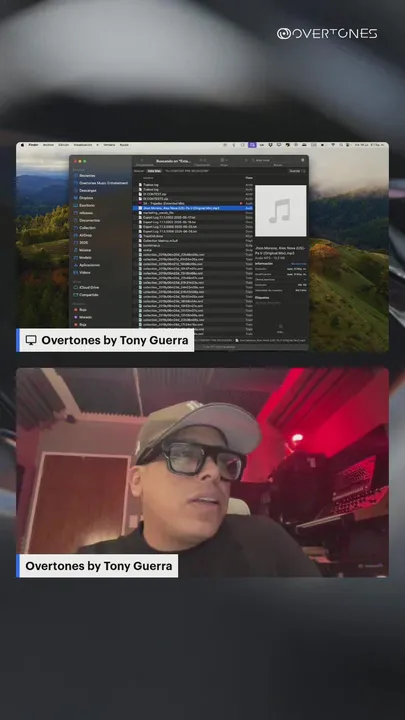Select the Música sidebar folder

(x=82, y=250)
